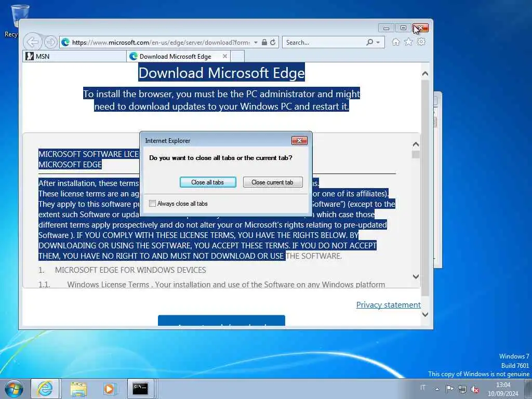Click license box scroll up arrow

pyautogui.click(x=416, y=144)
